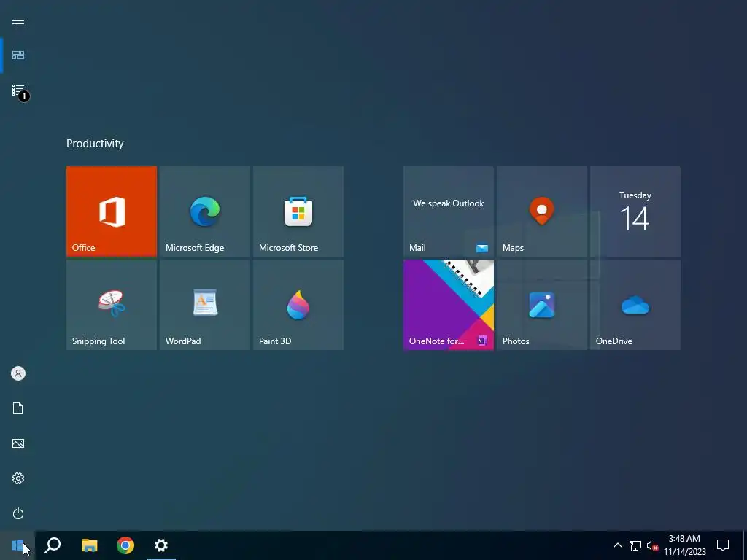Open Pictures from the Start sidebar
Image resolution: width=747 pixels, height=560 pixels.
tap(18, 443)
